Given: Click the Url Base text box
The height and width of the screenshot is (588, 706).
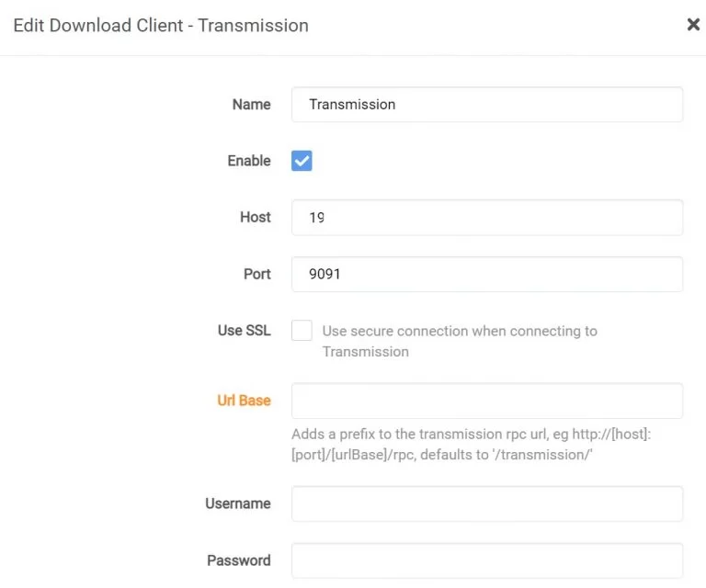Looking at the screenshot, I should tap(486, 401).
